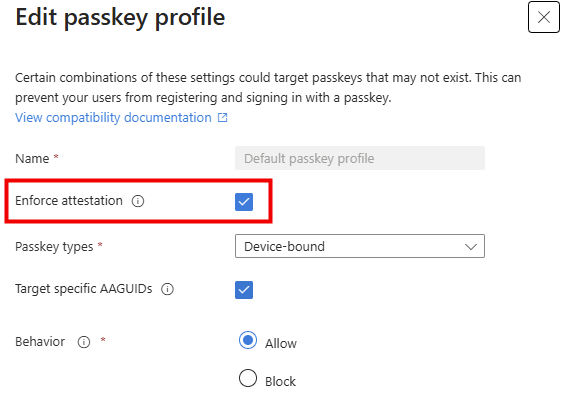The height and width of the screenshot is (394, 574).
Task: Open View compatibility documentation link
Action: pyautogui.click(x=113, y=118)
